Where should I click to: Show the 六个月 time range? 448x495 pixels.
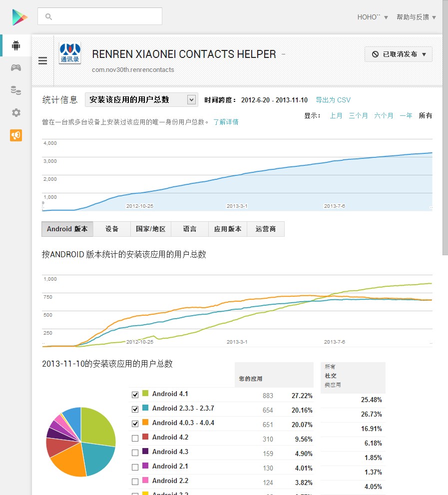click(x=384, y=115)
